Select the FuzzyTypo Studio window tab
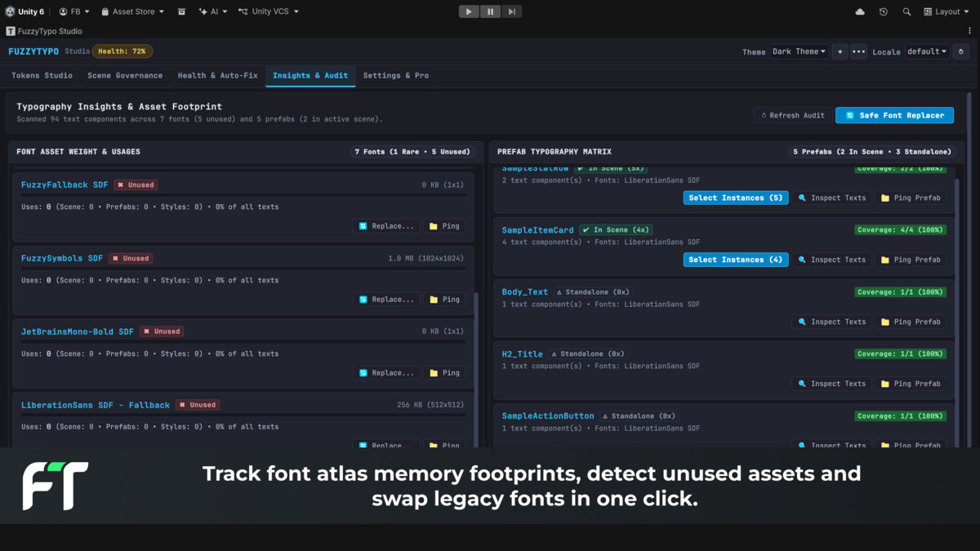 coord(44,31)
